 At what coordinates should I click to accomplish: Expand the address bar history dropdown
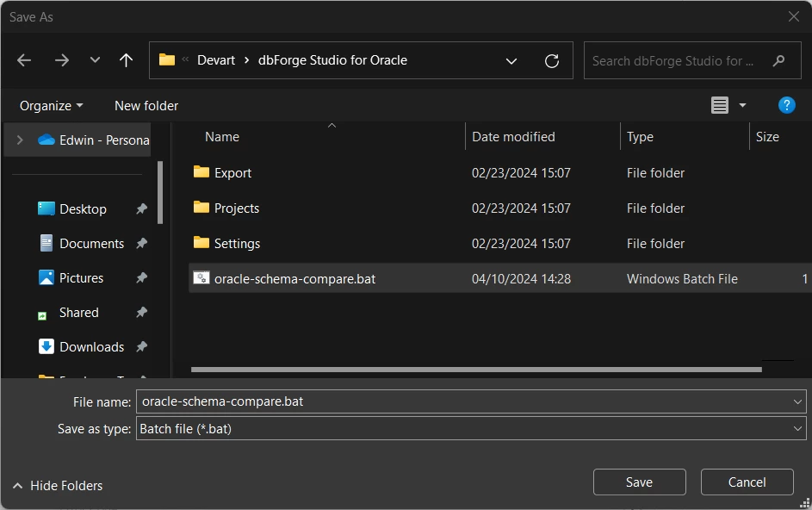[511, 61]
